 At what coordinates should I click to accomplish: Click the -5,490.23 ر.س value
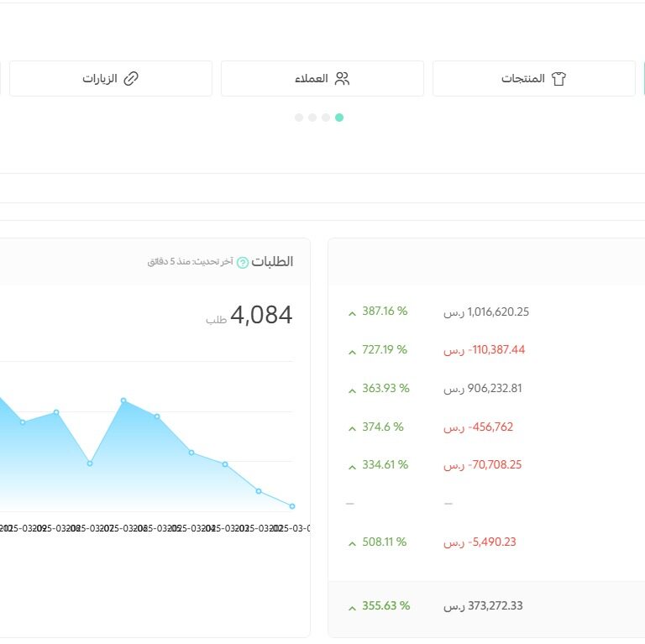point(480,542)
